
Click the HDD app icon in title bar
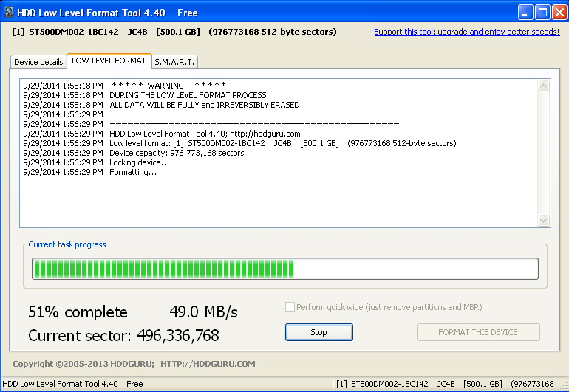point(9,13)
